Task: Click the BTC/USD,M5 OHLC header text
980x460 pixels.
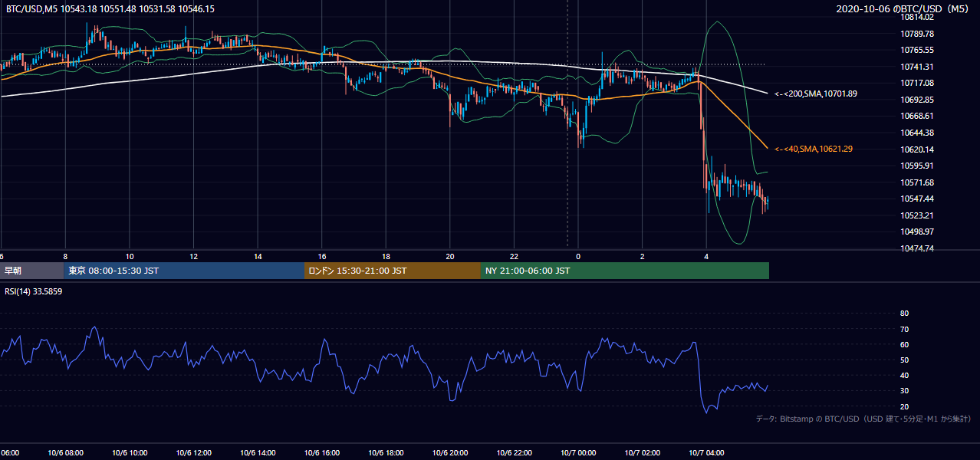Action: click(x=110, y=9)
